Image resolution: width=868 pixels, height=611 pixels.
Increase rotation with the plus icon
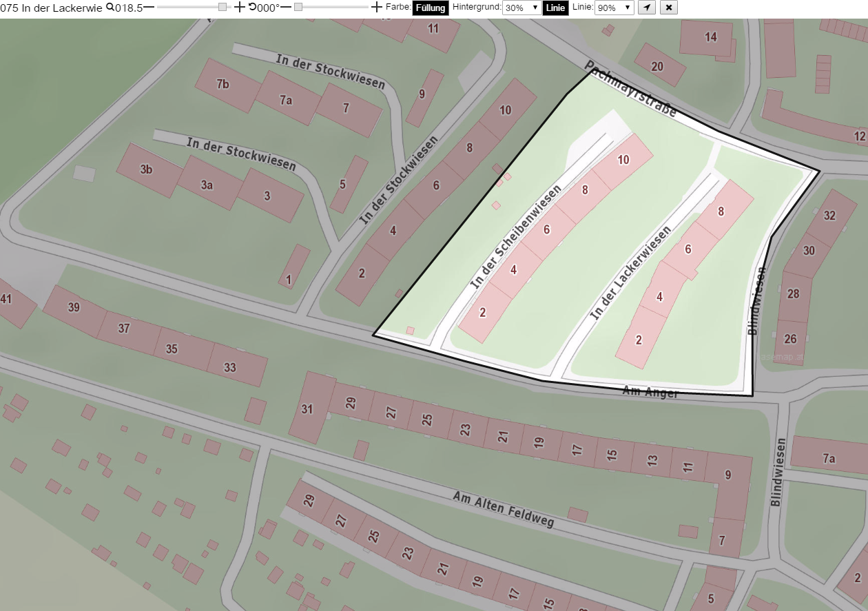(x=376, y=8)
